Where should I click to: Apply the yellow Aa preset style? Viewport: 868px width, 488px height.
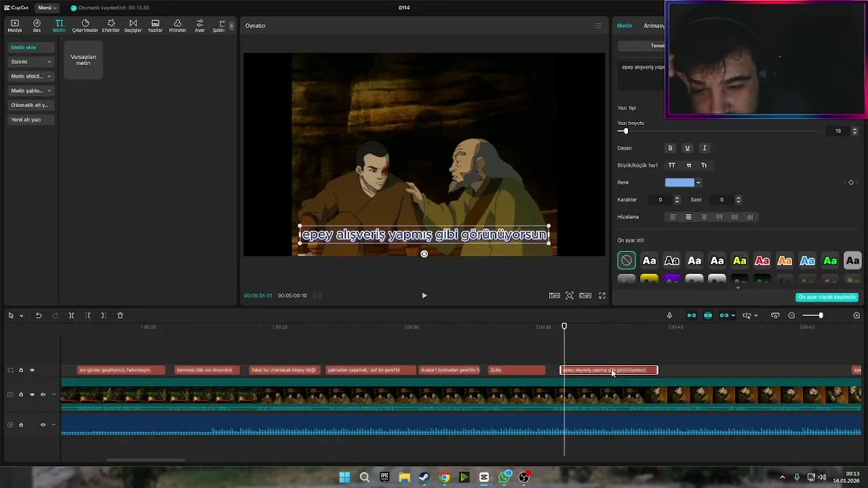tap(740, 260)
